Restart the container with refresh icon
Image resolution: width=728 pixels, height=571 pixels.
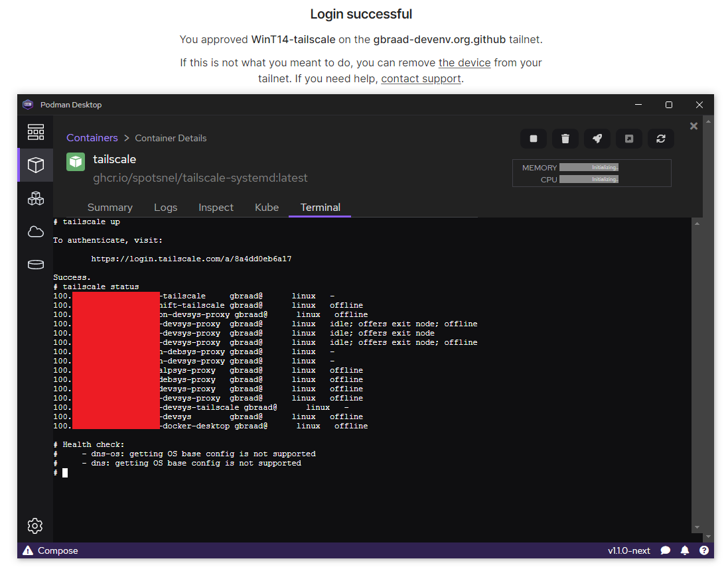pyautogui.click(x=661, y=138)
